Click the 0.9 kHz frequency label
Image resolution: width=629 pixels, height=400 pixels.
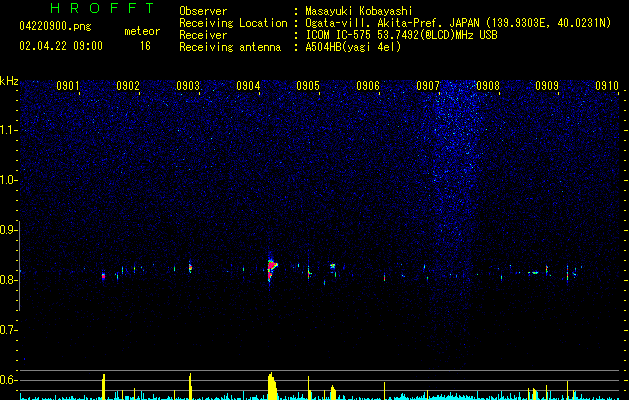point(8,230)
